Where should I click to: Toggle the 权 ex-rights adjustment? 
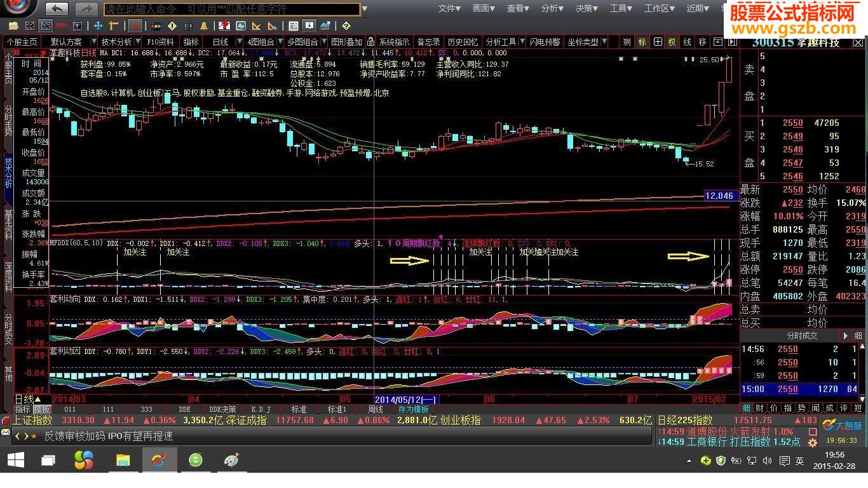(670, 41)
